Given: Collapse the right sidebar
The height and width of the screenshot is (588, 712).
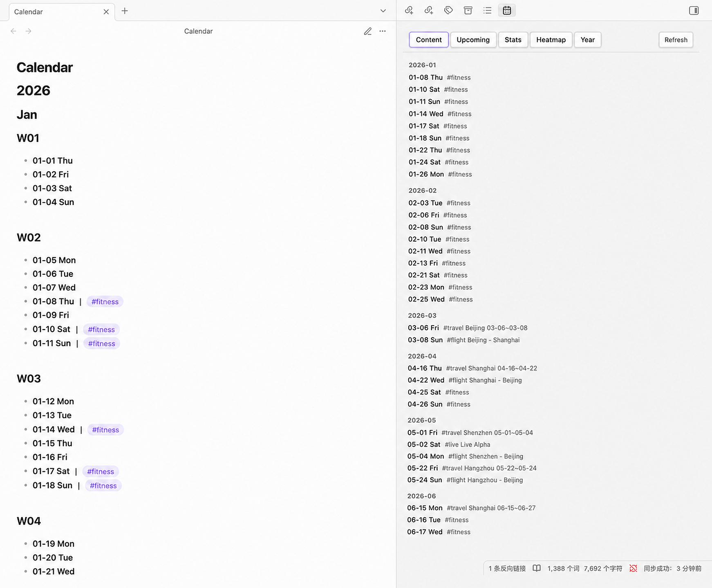Looking at the screenshot, I should (x=694, y=11).
